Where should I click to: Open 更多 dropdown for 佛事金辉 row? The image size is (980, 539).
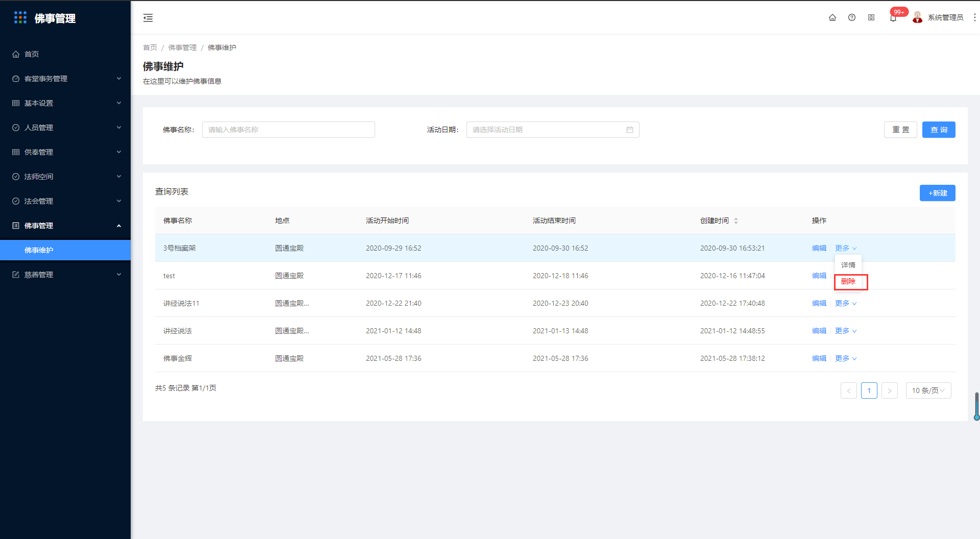(846, 358)
